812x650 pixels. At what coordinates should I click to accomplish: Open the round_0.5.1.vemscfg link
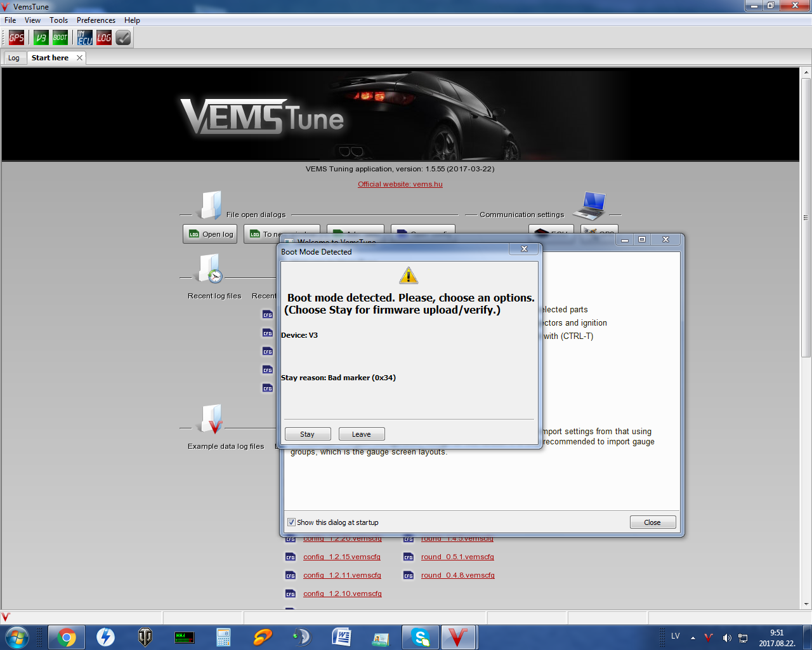(457, 557)
